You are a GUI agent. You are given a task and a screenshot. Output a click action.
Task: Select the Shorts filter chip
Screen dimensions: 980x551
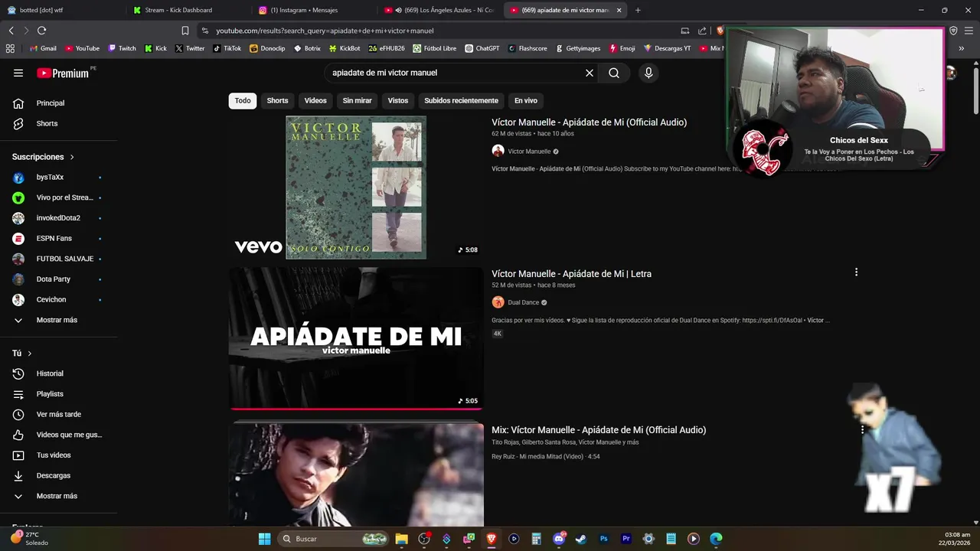tap(277, 100)
